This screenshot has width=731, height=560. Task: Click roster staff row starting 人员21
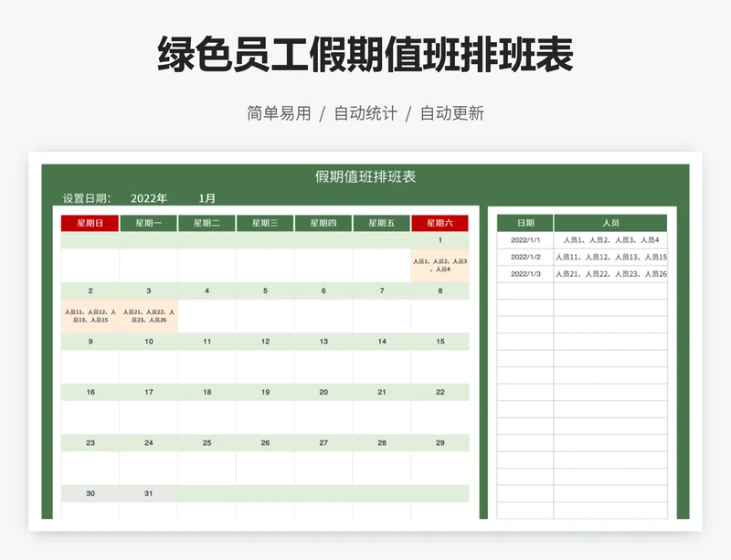[610, 274]
